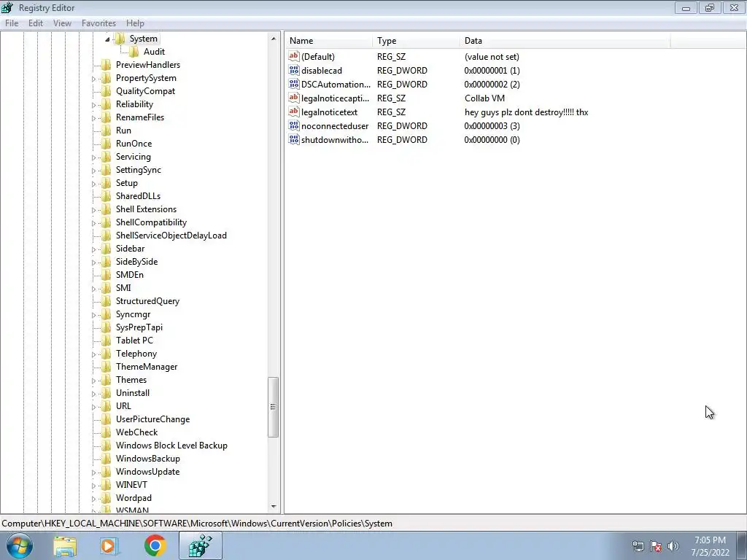Click the Tablet PC folder icon
Screen dimensions: 747x560
[x=107, y=341]
